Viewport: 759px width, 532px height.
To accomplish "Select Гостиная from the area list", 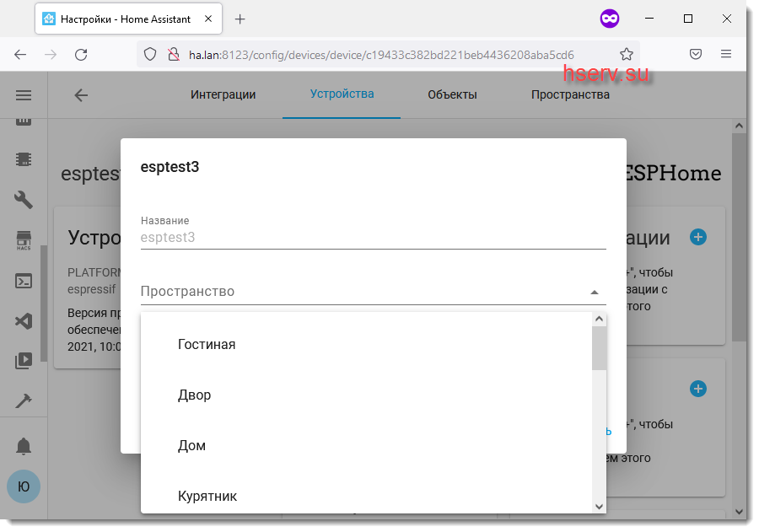I will pyautogui.click(x=207, y=345).
